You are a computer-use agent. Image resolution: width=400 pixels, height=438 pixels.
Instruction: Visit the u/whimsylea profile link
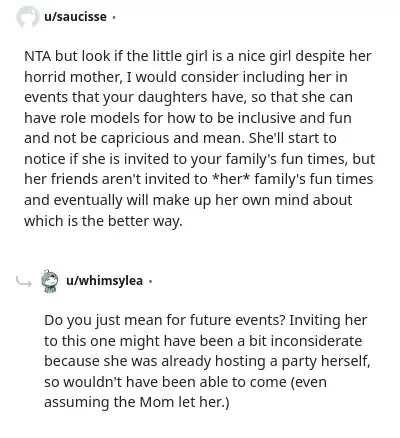pyautogui.click(x=104, y=281)
